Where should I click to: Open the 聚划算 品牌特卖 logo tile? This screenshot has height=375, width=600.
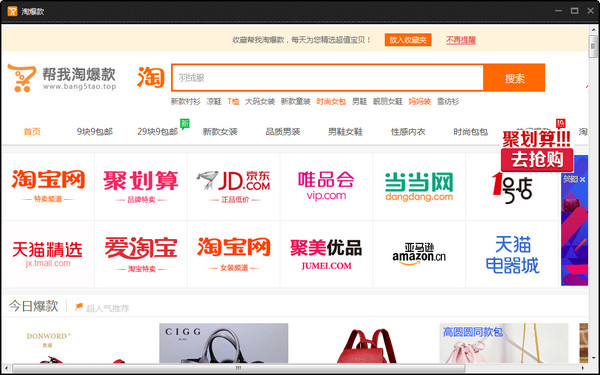click(141, 186)
